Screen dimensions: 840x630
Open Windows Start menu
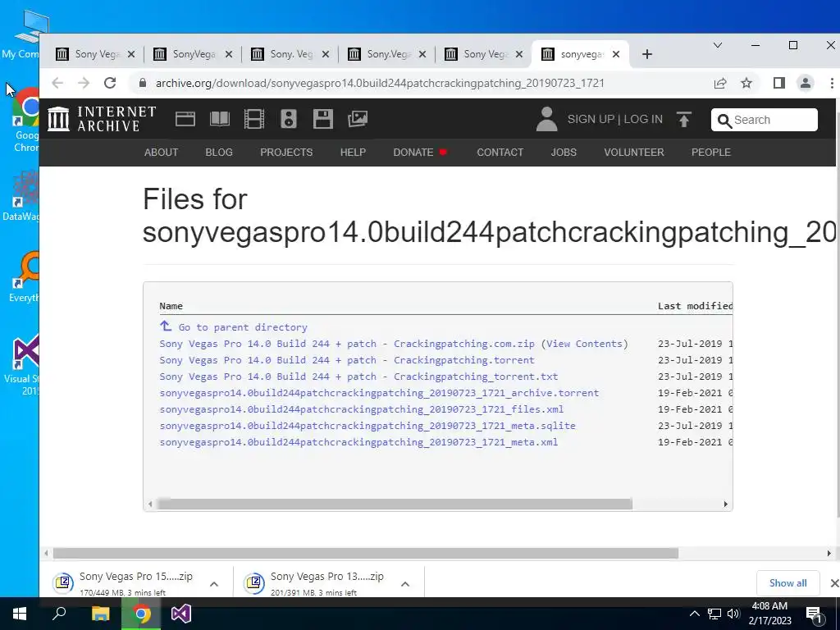tap(20, 614)
